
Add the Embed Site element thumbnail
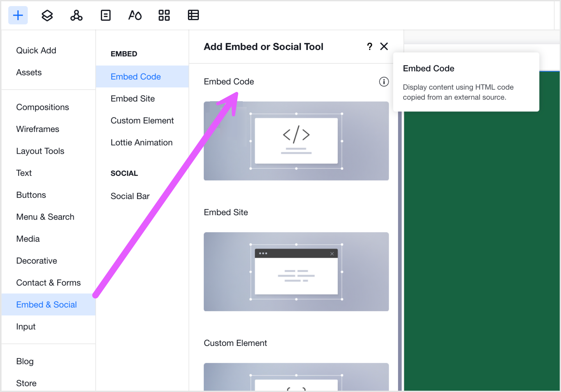[296, 272]
